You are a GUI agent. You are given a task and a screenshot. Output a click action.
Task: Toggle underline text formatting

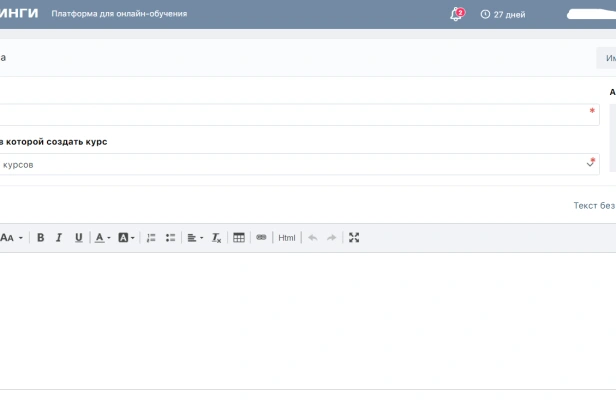[78, 238]
